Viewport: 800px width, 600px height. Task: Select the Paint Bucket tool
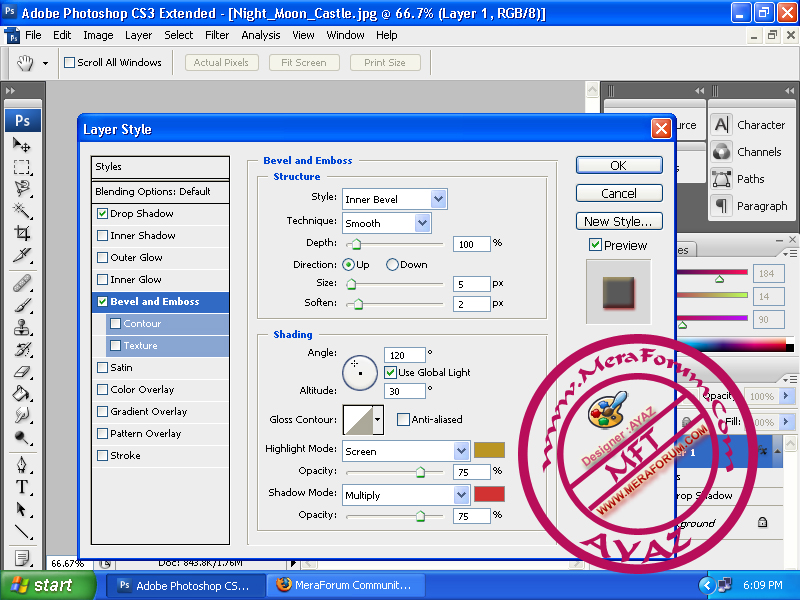coord(21,393)
